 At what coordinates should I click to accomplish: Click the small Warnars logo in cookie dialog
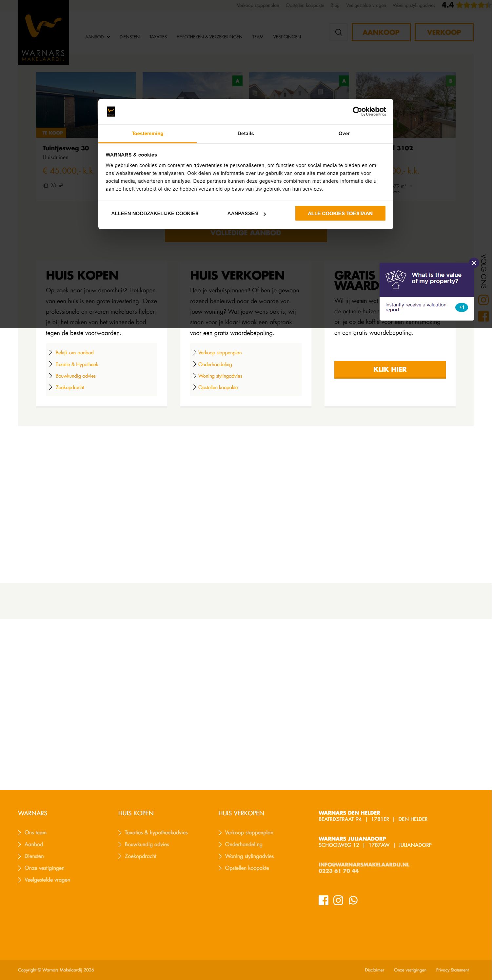(111, 112)
